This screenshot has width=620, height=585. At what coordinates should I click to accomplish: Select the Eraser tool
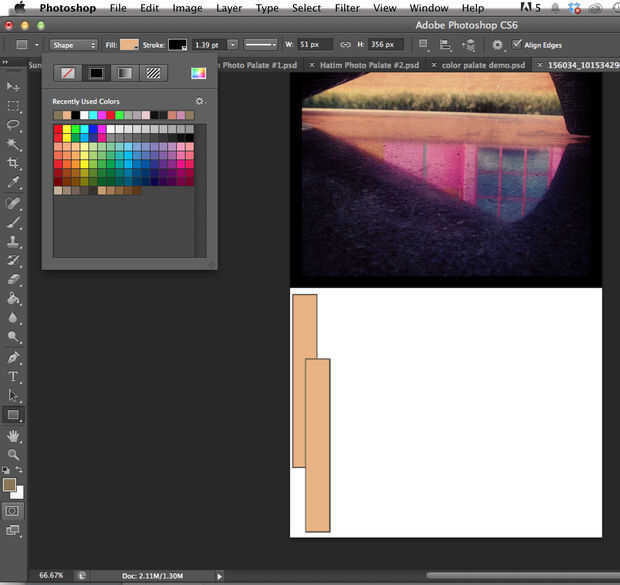coord(13,280)
